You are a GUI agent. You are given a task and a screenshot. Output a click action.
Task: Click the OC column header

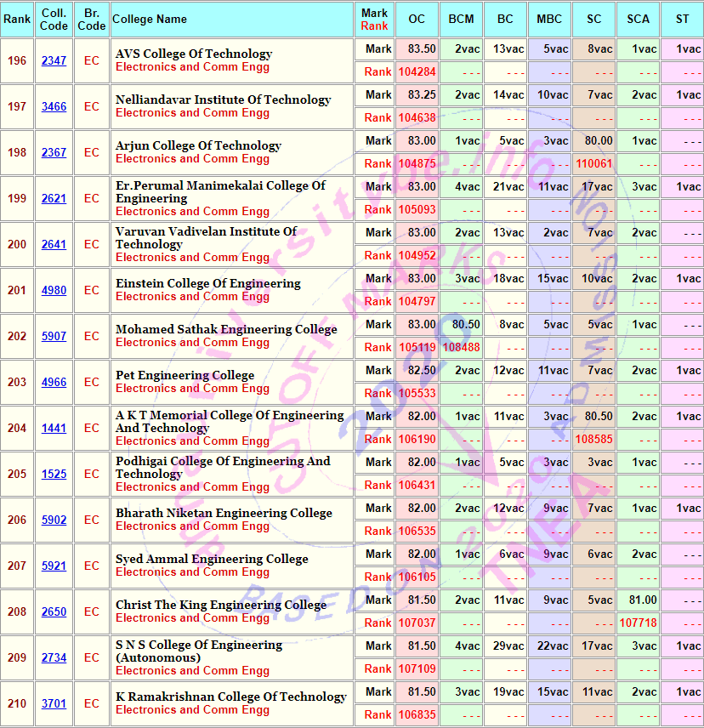417,19
